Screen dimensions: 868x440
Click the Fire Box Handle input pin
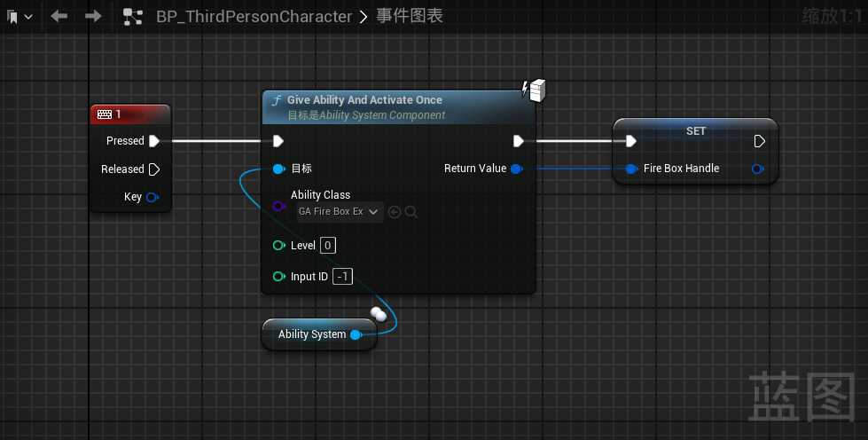coord(631,169)
